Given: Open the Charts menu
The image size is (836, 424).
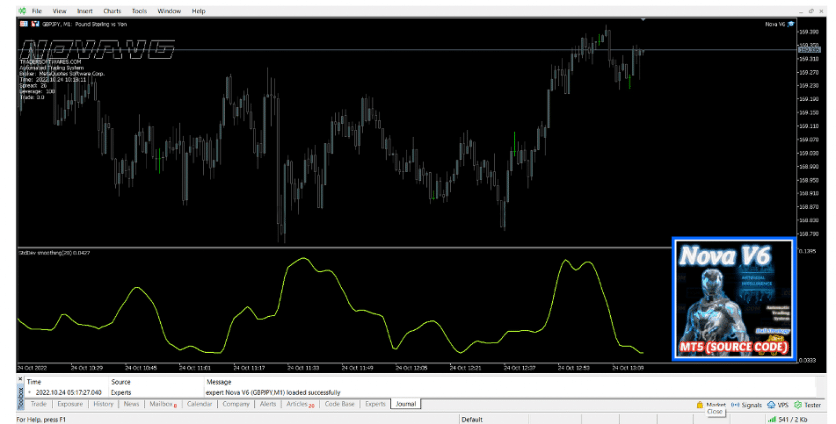Looking at the screenshot, I should tap(112, 11).
